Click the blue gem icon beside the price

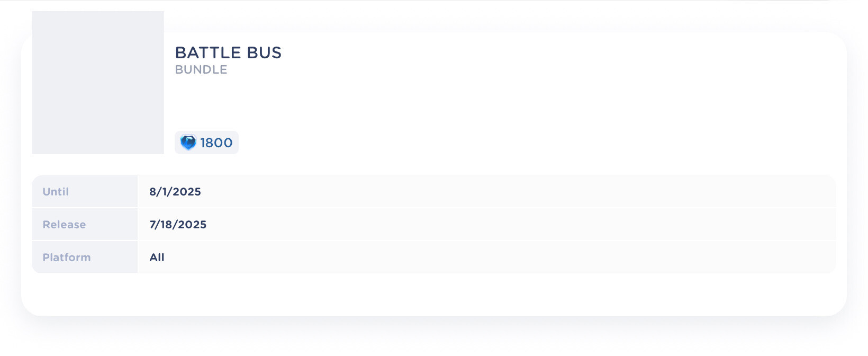tap(188, 142)
